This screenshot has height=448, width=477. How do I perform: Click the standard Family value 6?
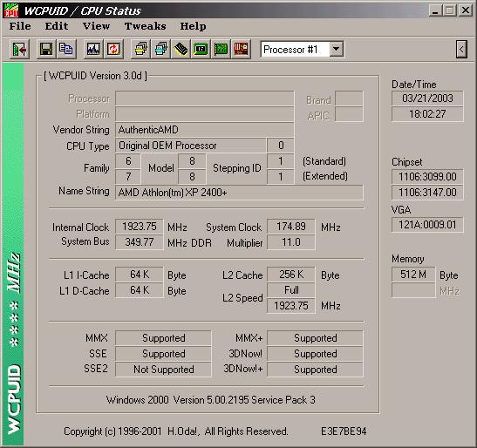(x=128, y=161)
